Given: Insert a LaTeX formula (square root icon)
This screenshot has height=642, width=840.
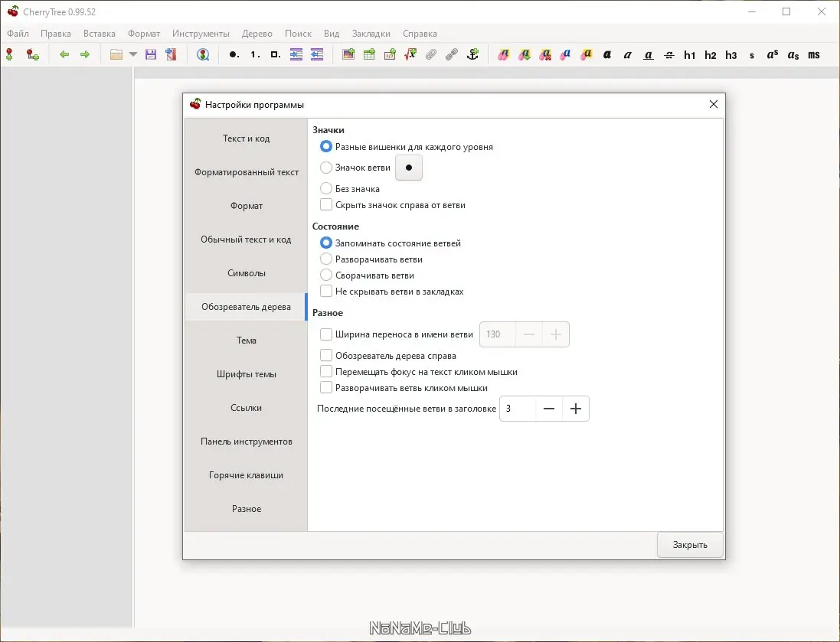Looking at the screenshot, I should 410,54.
